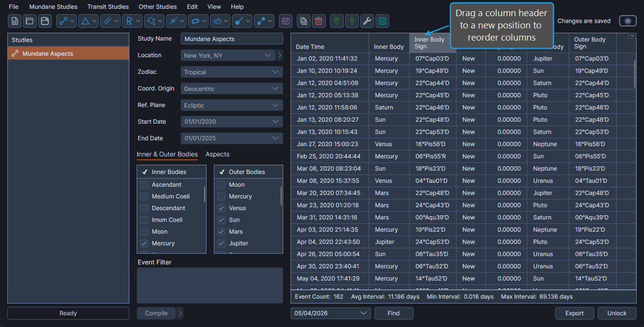This screenshot has width=644, height=327.
Task: Open the End Date picker 01/01/2025
Action: point(232,139)
